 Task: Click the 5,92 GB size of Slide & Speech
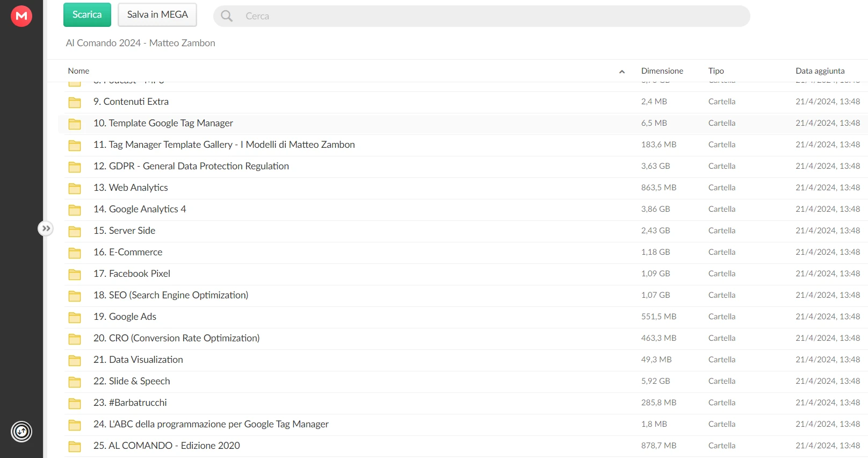[x=655, y=381]
